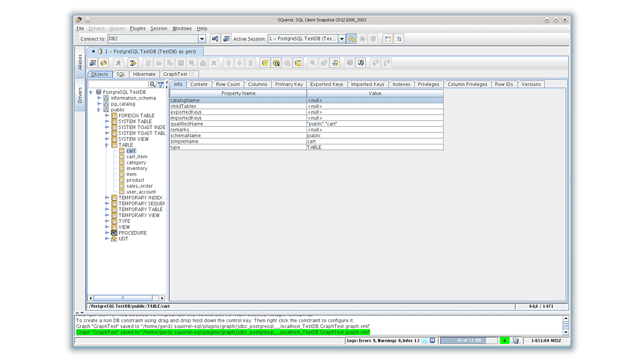The image size is (644, 362).
Task: Click the disconnect icon next to the play button
Action: pyautogui.click(x=373, y=38)
